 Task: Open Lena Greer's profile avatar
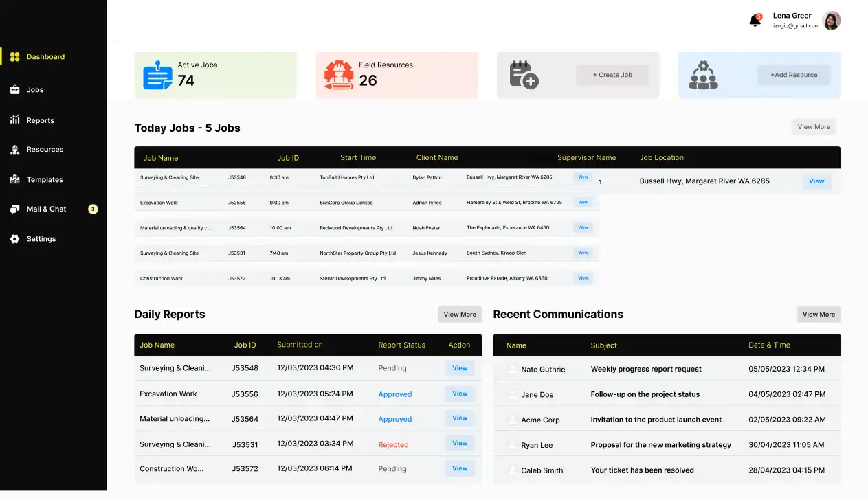[x=831, y=21]
